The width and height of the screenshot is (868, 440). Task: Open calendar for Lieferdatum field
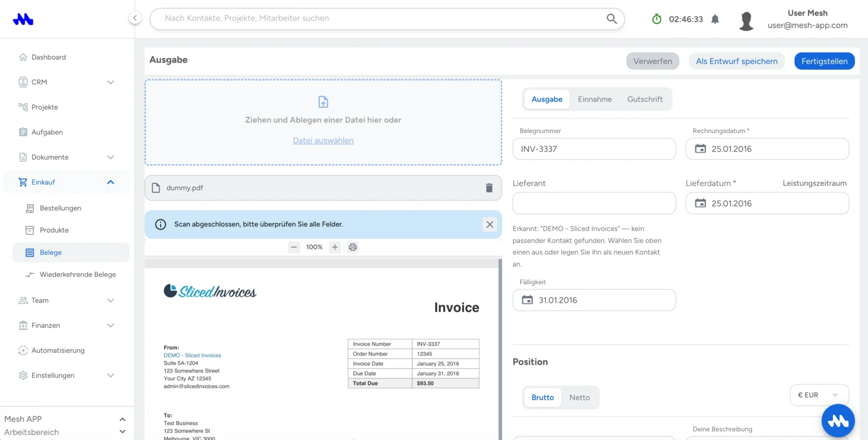click(701, 203)
